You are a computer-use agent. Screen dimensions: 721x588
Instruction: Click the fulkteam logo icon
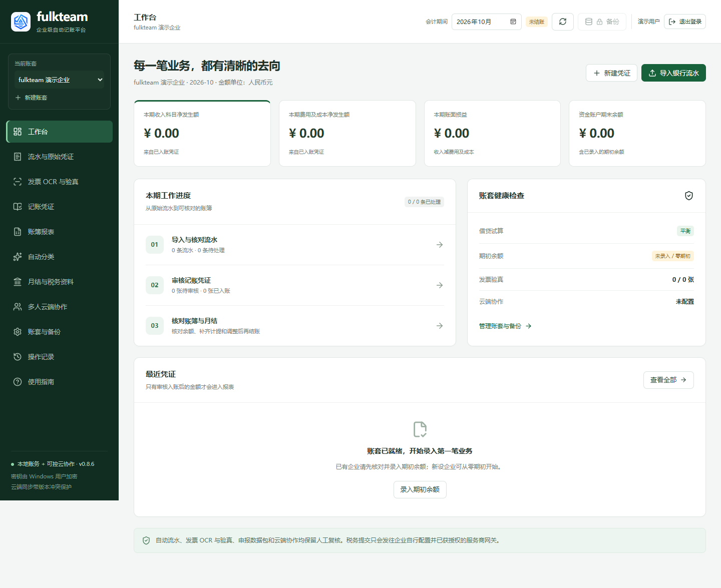coord(21,22)
